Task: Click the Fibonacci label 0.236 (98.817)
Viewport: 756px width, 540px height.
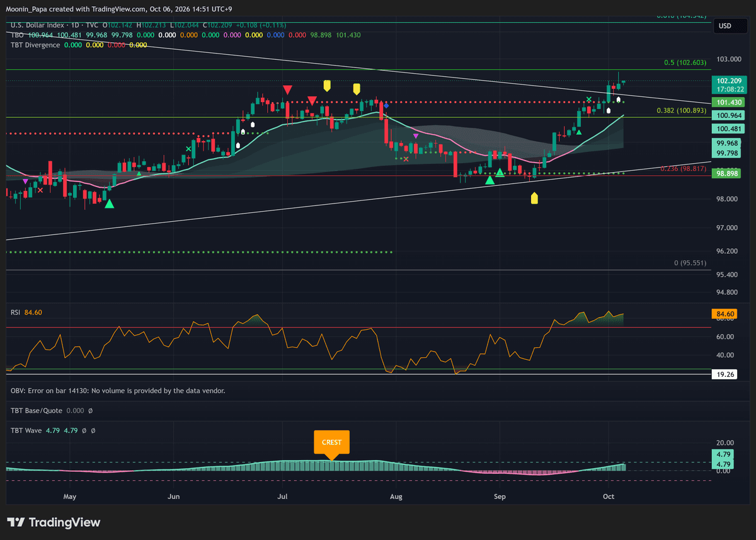Action: tap(683, 168)
